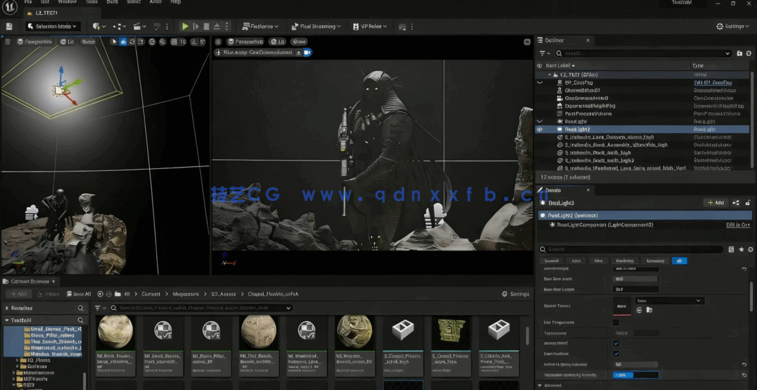
Task: Open Perspective menu in the left viewport
Action: tap(35, 42)
